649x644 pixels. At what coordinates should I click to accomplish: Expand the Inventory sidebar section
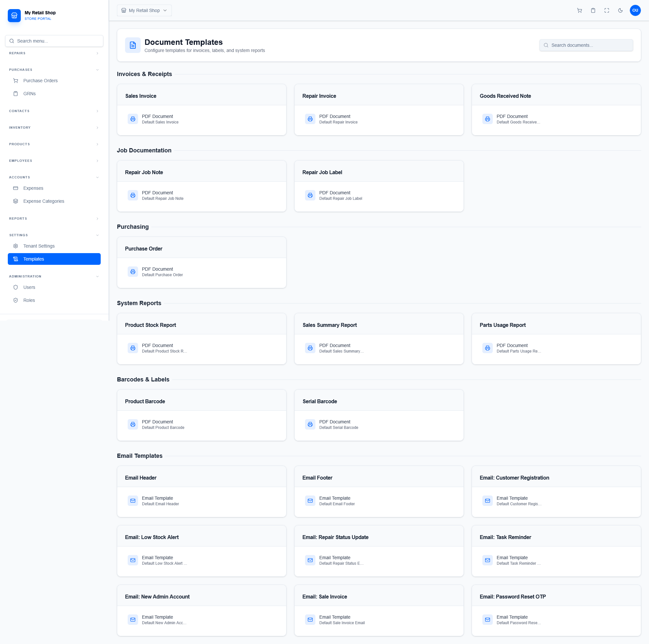click(54, 128)
